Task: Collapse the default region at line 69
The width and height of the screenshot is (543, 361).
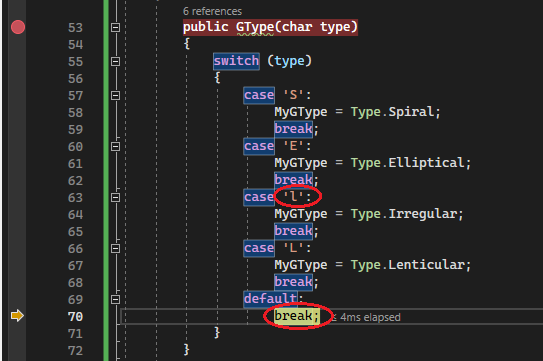Action: [115, 299]
